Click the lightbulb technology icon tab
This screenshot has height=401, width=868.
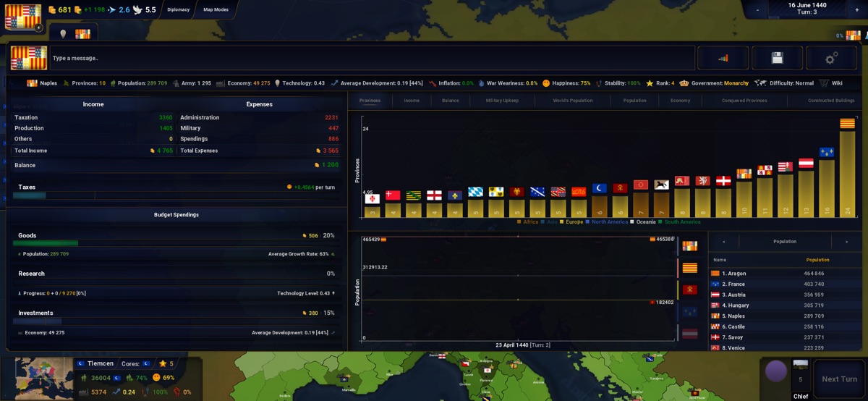63,34
